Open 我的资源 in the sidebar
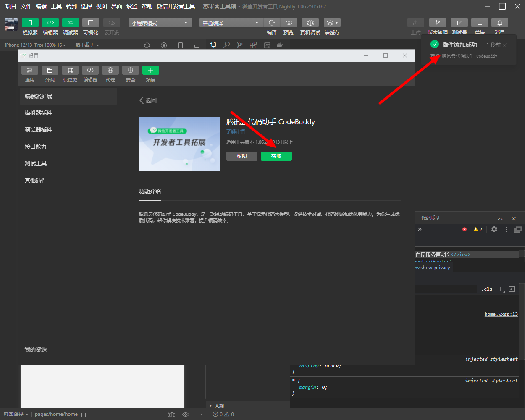This screenshot has width=525, height=420. (x=36, y=349)
